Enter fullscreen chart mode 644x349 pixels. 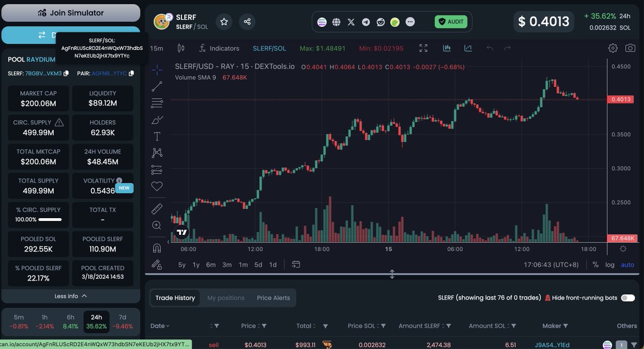[x=423, y=48]
